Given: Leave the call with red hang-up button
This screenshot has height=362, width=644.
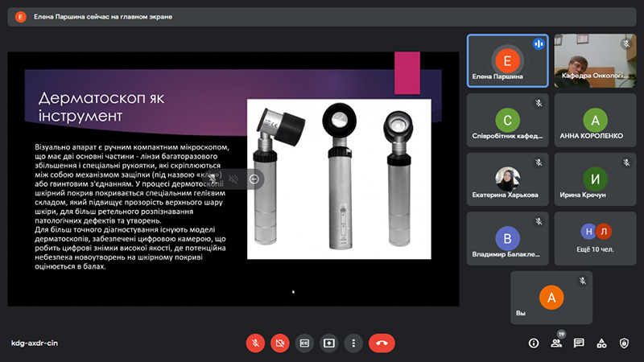Looking at the screenshot, I should (382, 343).
